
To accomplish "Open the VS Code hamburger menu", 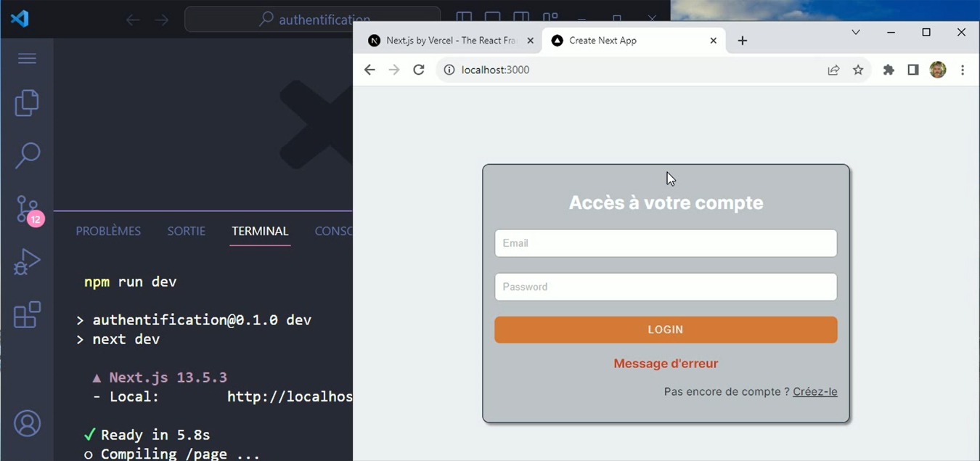I will [27, 58].
